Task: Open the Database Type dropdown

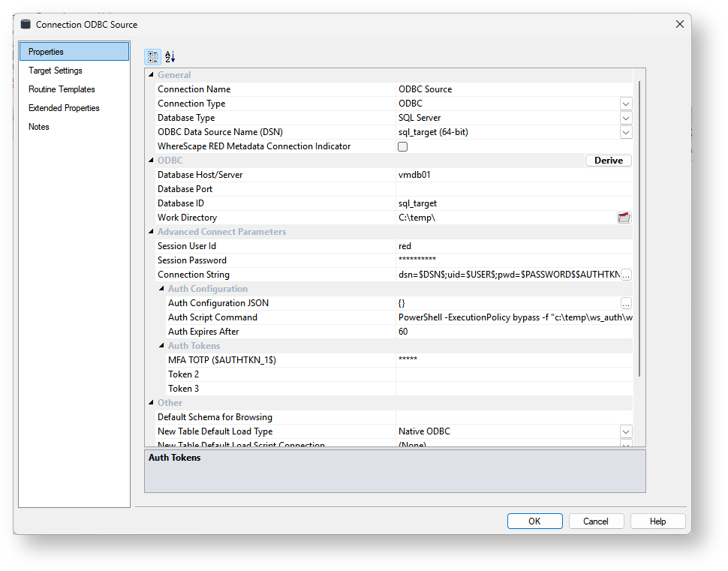Action: click(626, 118)
